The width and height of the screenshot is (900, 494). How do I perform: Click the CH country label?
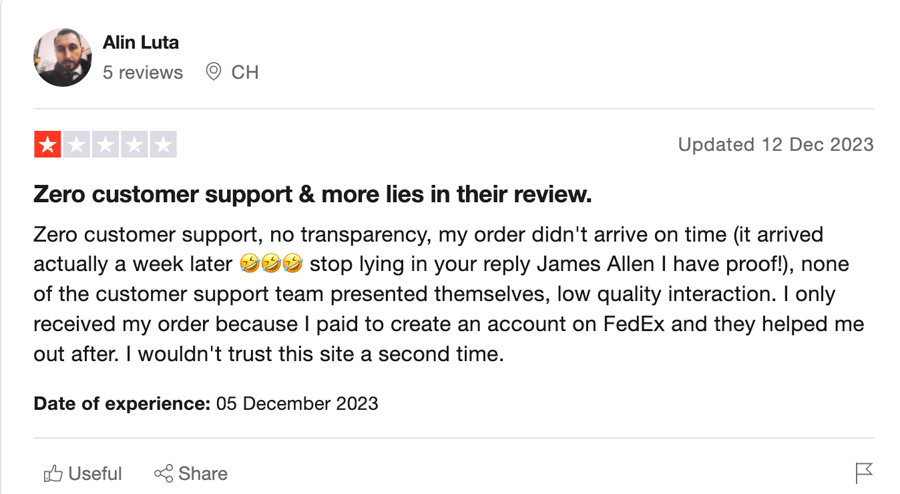pyautogui.click(x=245, y=72)
